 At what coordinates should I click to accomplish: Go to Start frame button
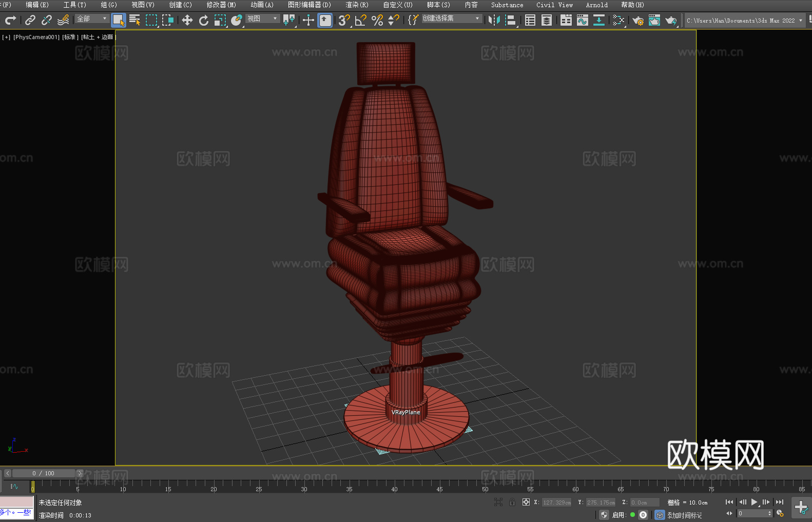[x=729, y=502]
